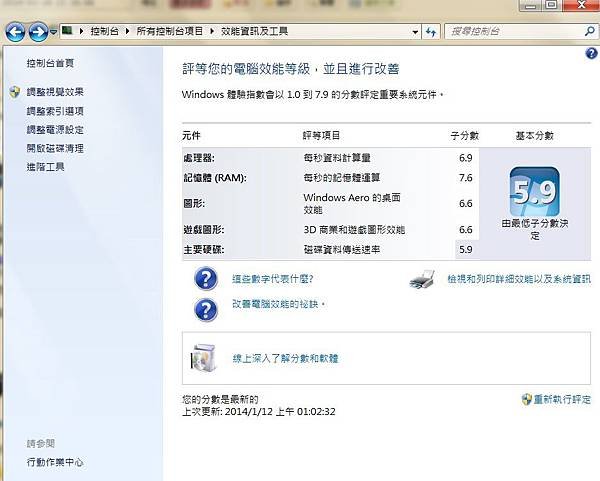Open help with blue question icon top right
The height and width of the screenshot is (481, 600).
coord(591,53)
